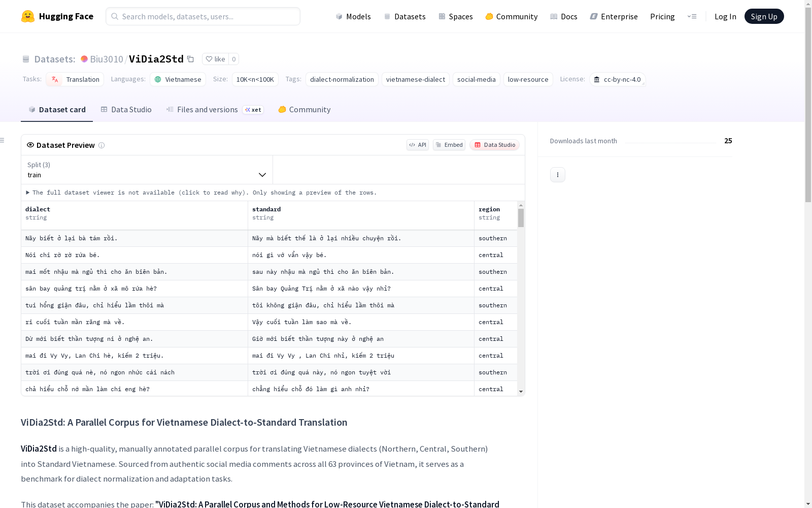This screenshot has width=812, height=508.
Task: Open Models in top navigation
Action: (x=353, y=16)
